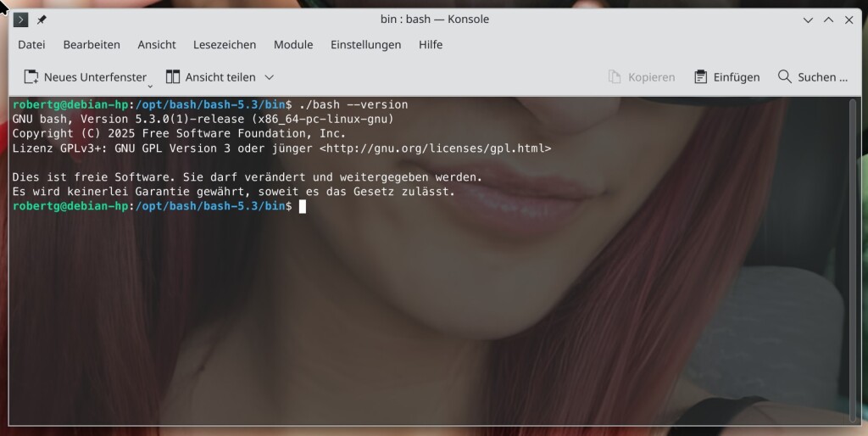The width and height of the screenshot is (868, 436).
Task: Maximize the Konsole window
Action: coord(829,20)
